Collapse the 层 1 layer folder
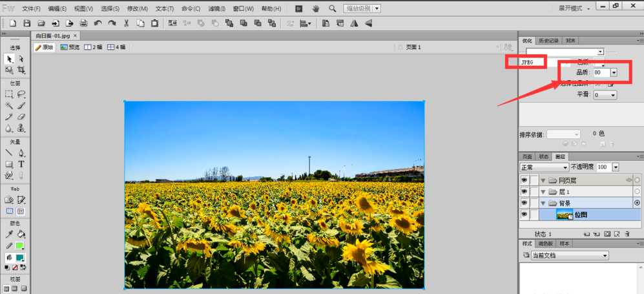 click(x=543, y=192)
